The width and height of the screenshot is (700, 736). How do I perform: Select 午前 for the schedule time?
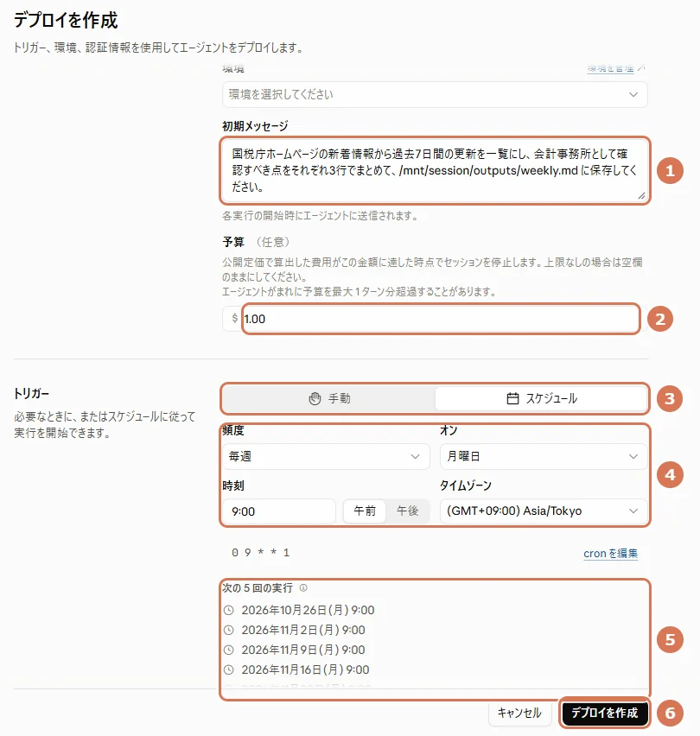pyautogui.click(x=365, y=511)
